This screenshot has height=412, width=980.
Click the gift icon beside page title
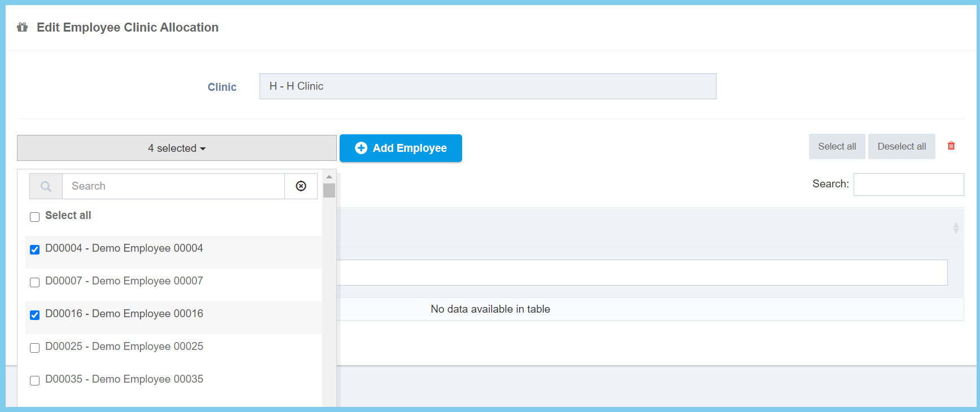point(23,27)
